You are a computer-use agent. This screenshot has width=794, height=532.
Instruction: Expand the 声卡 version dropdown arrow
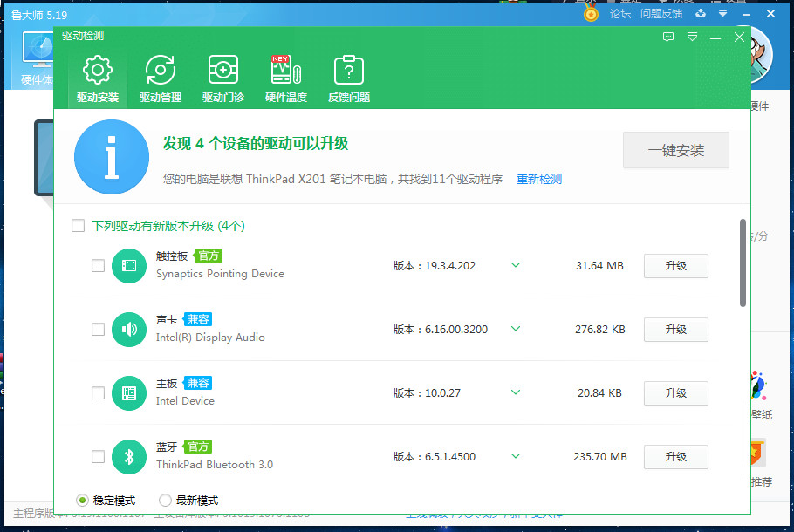pyautogui.click(x=516, y=329)
